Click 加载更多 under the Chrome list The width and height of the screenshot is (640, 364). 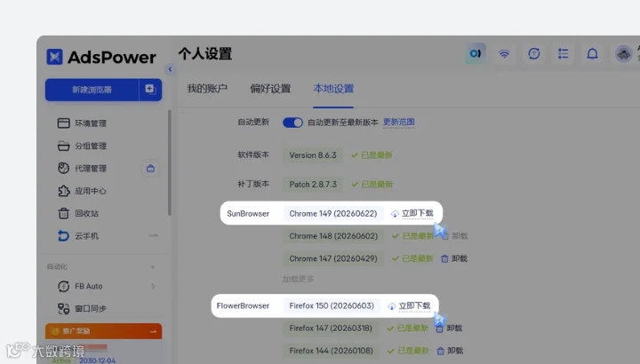point(298,279)
